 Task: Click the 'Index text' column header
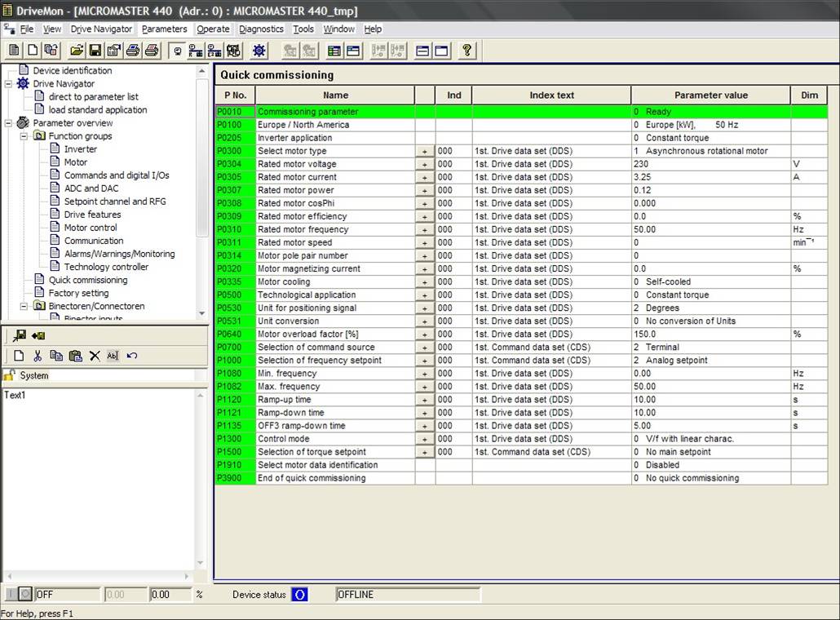[552, 95]
